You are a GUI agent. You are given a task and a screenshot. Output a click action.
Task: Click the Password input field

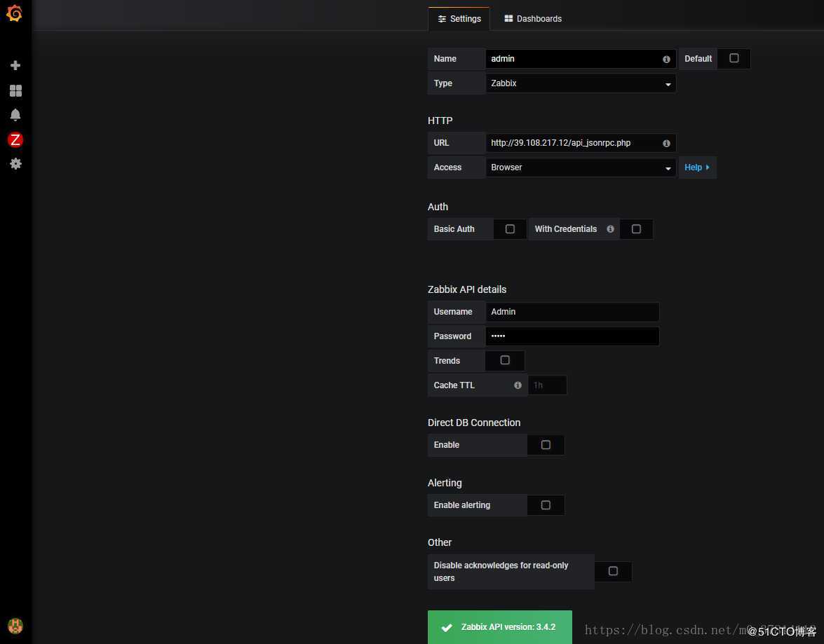[x=572, y=336]
